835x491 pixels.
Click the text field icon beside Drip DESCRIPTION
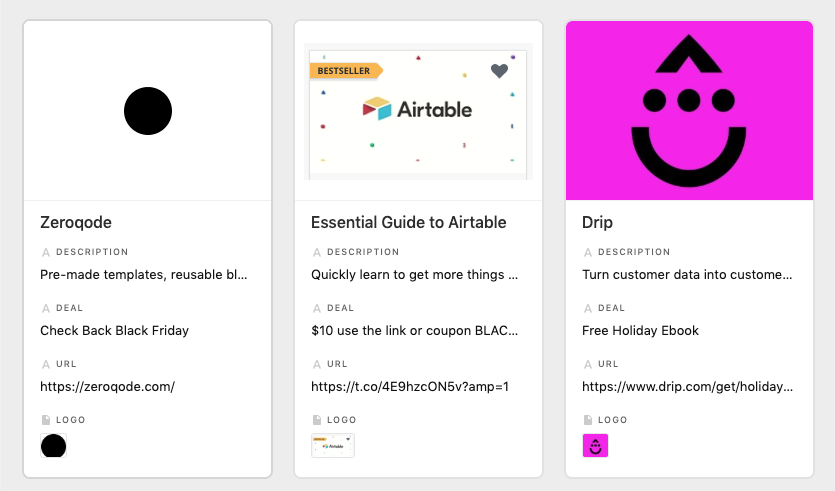[x=588, y=252]
